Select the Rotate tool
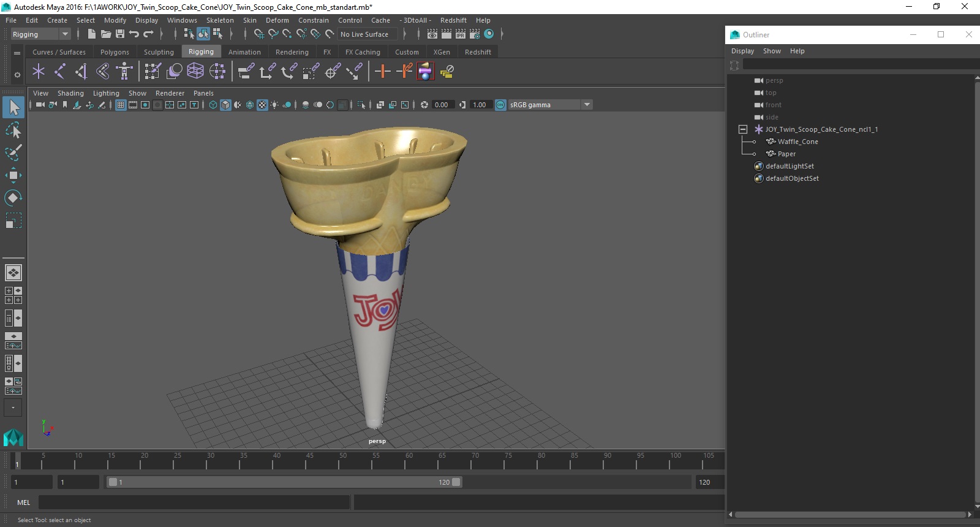 (x=13, y=197)
